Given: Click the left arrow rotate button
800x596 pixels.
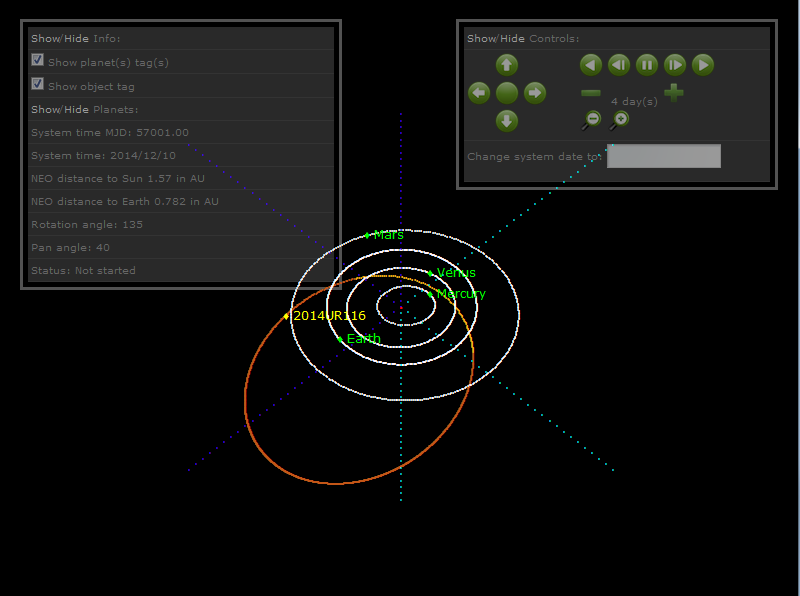Looking at the screenshot, I should coord(479,93).
